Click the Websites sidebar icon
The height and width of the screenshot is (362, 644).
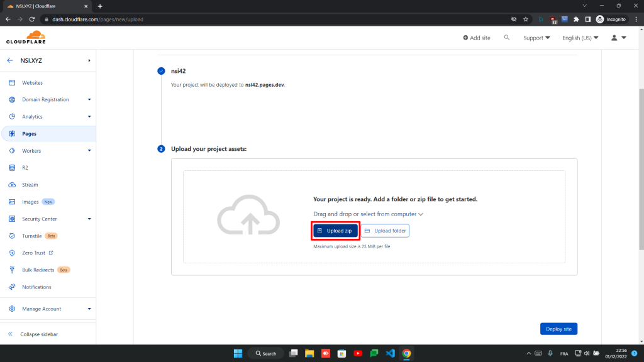tap(12, 82)
